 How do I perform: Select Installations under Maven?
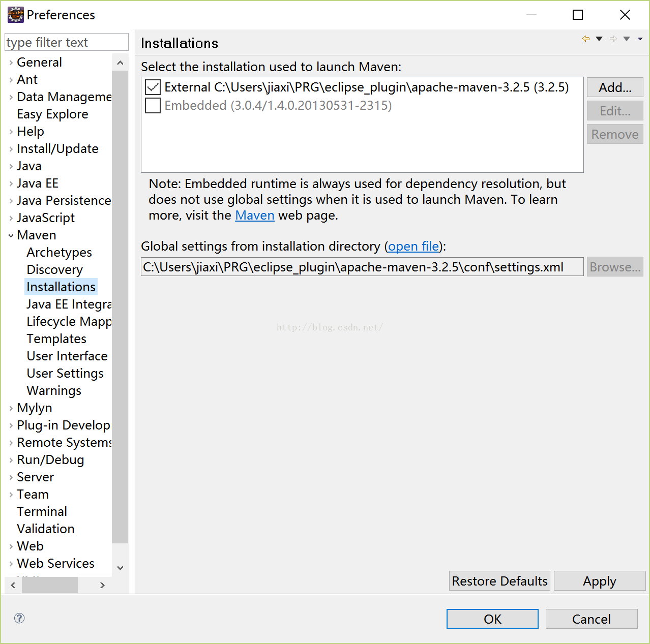(61, 287)
